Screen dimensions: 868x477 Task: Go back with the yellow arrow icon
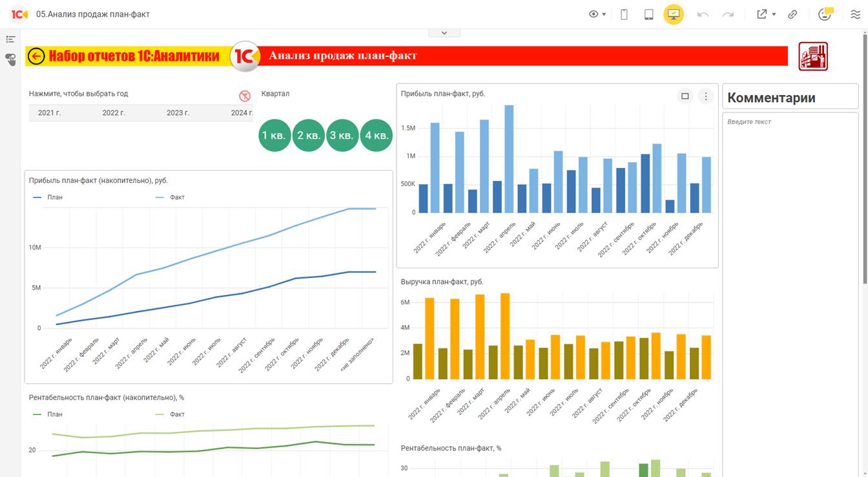[x=36, y=57]
